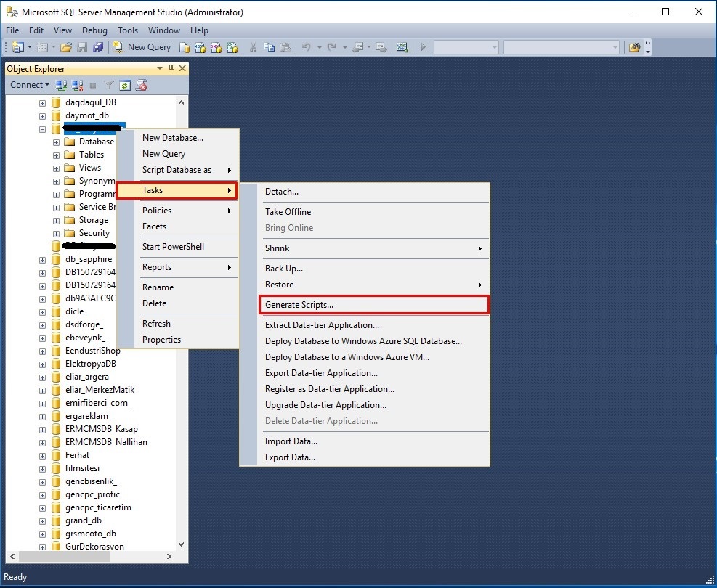Click the Find in Files icon at toolbar end
The image size is (717, 588).
pyautogui.click(x=634, y=47)
